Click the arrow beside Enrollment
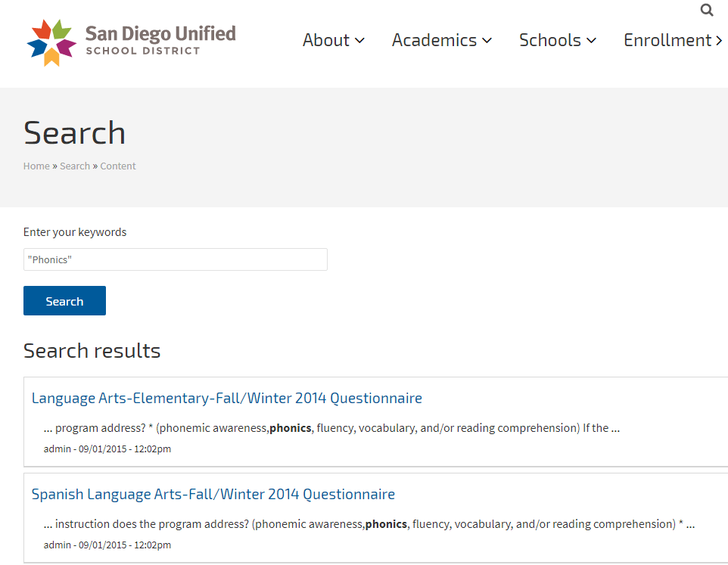This screenshot has height=565, width=728. pos(719,41)
